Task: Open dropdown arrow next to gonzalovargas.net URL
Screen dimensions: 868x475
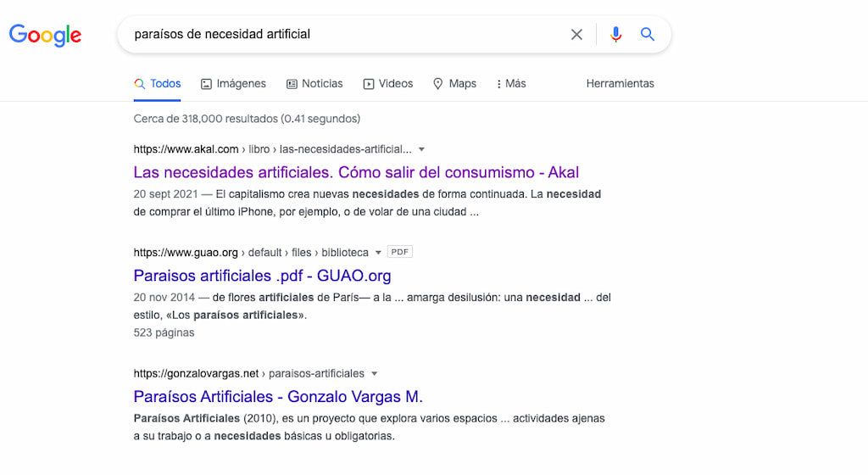Action: coord(374,374)
